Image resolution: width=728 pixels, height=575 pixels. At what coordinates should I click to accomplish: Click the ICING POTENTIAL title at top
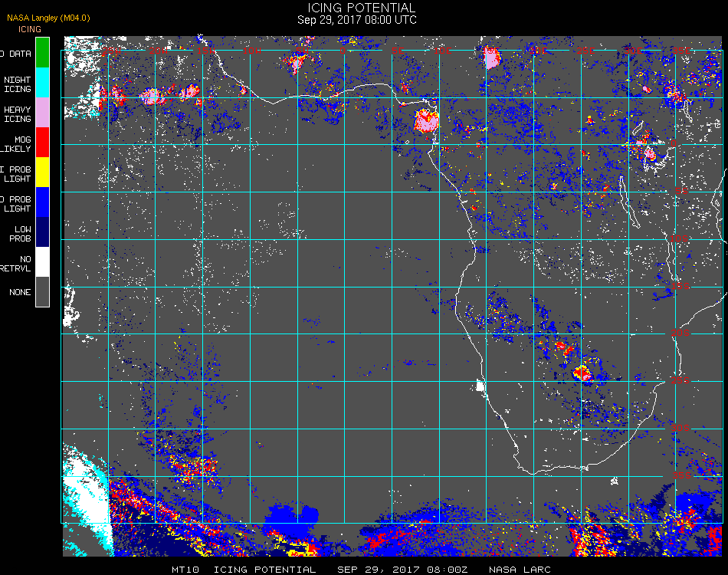pos(361,8)
